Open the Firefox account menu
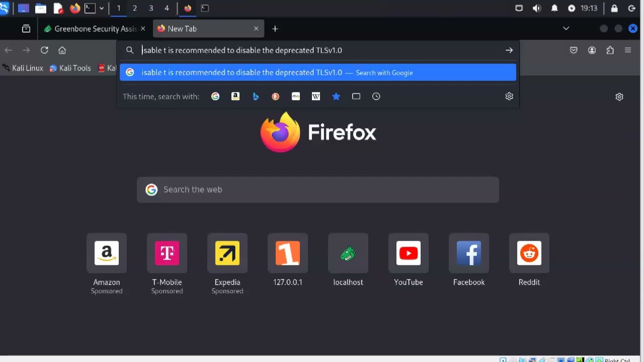The width and height of the screenshot is (644, 362). click(x=592, y=50)
